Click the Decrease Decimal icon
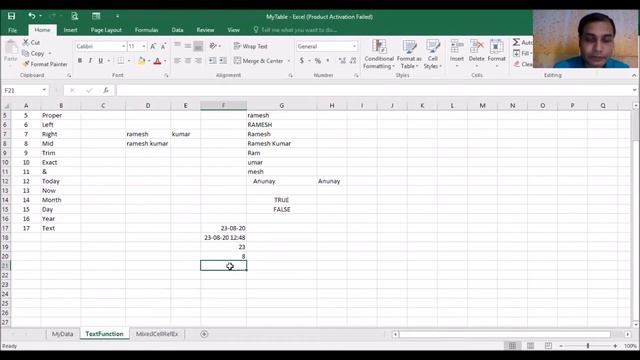Image resolution: width=640 pixels, height=360 pixels. (x=353, y=61)
